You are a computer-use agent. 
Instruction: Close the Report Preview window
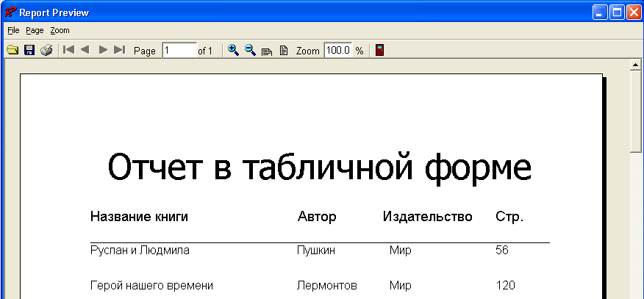click(x=633, y=12)
